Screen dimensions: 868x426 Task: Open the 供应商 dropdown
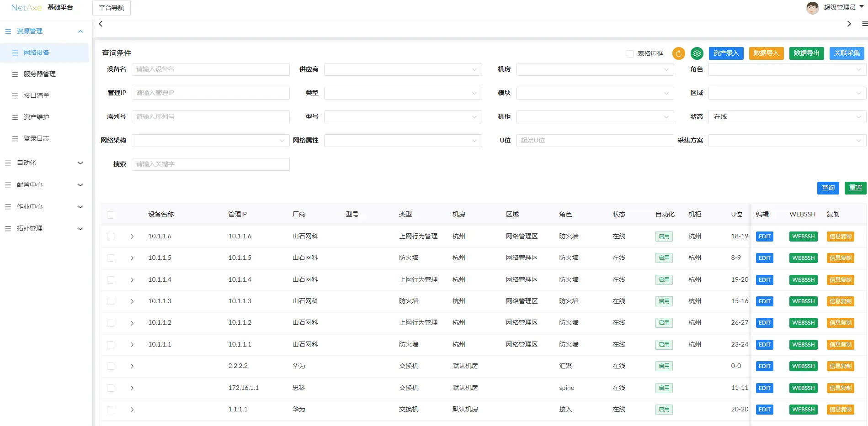click(x=403, y=69)
